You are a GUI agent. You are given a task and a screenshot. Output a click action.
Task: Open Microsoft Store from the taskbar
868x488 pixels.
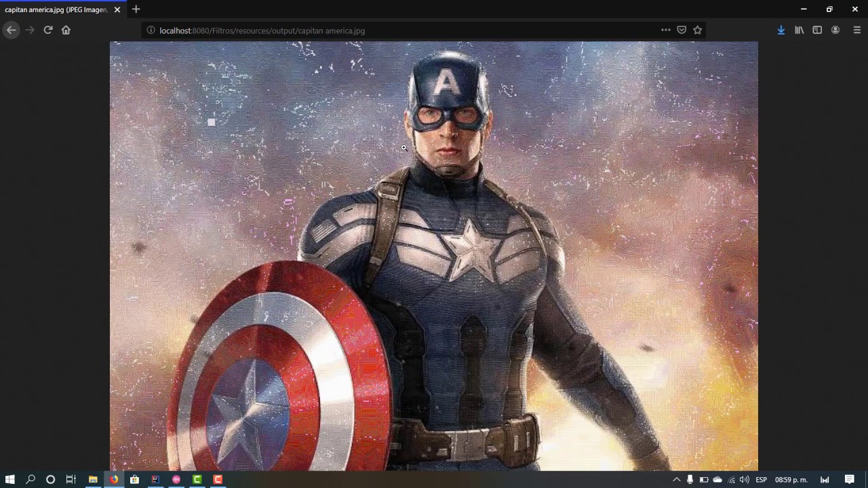[134, 479]
